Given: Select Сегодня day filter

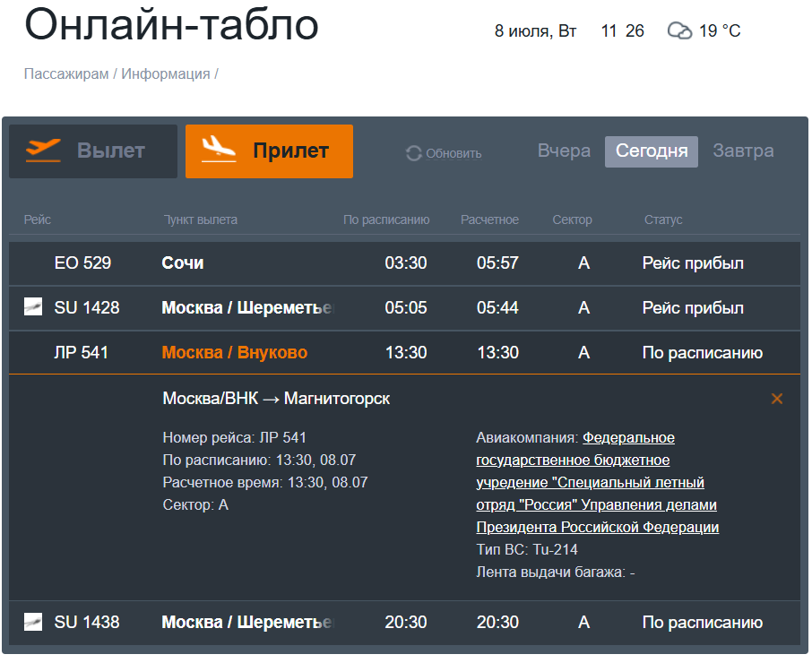Looking at the screenshot, I should click(x=652, y=151).
